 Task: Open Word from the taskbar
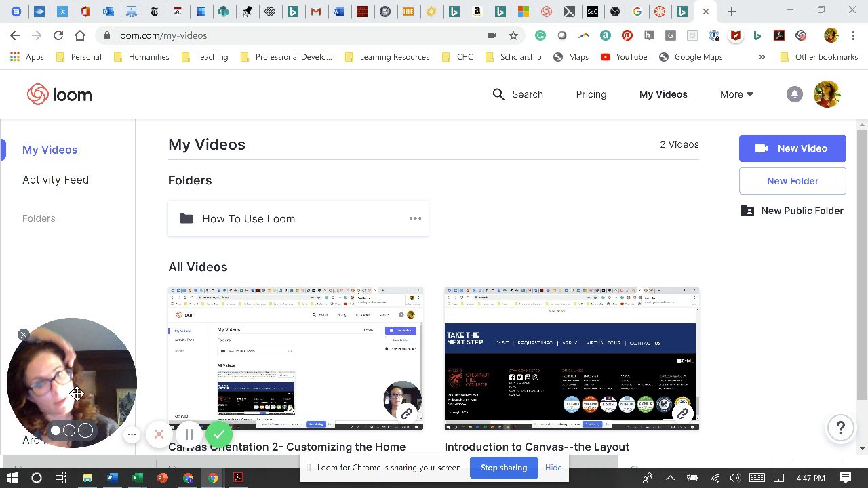(112, 478)
